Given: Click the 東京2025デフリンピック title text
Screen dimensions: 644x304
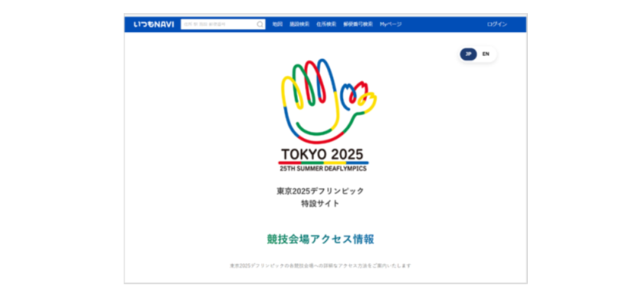Looking at the screenshot, I should 320,191.
